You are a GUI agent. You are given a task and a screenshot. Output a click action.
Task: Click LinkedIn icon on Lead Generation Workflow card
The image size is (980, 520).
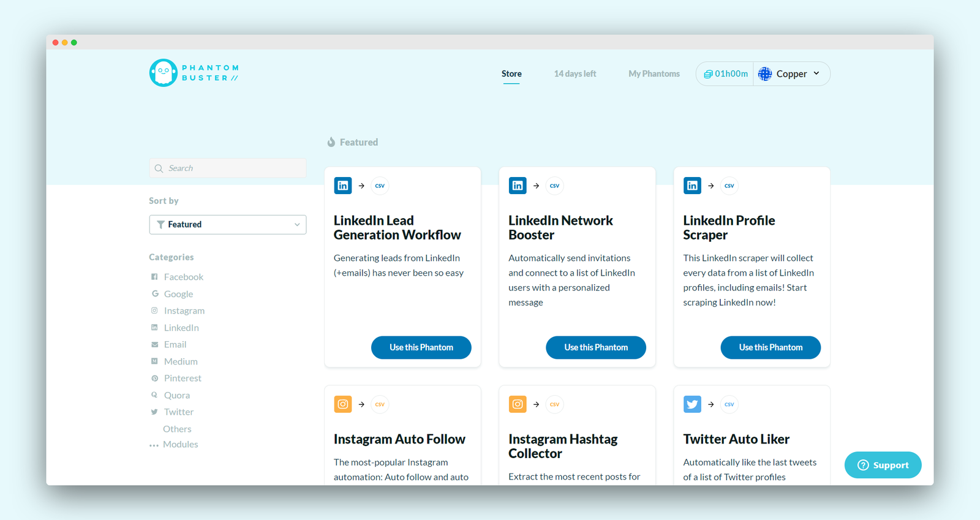[x=343, y=186]
